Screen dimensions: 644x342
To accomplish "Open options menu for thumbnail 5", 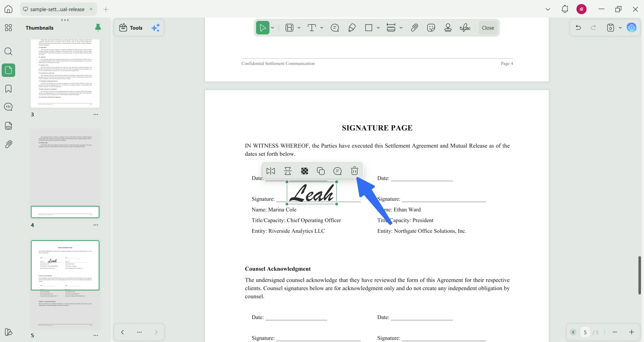I will (96, 336).
